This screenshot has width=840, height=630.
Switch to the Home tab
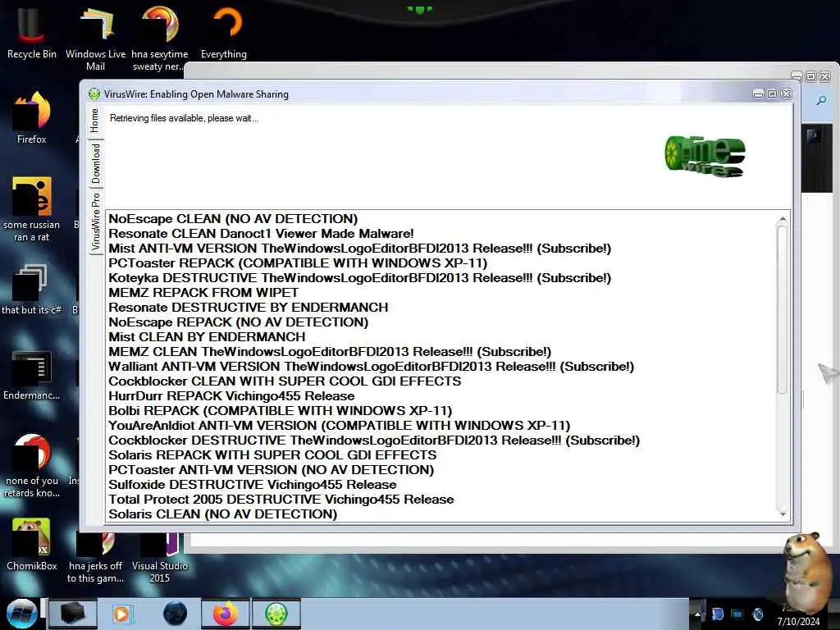[95, 121]
